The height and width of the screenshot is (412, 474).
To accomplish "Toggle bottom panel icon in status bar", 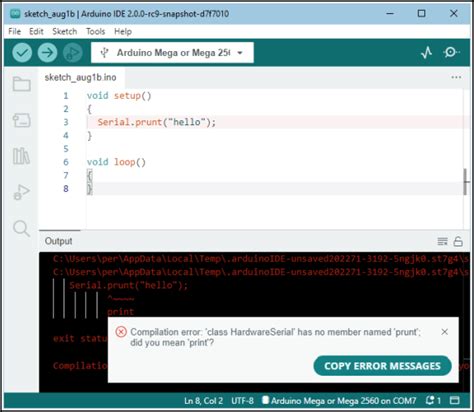I will 454,400.
